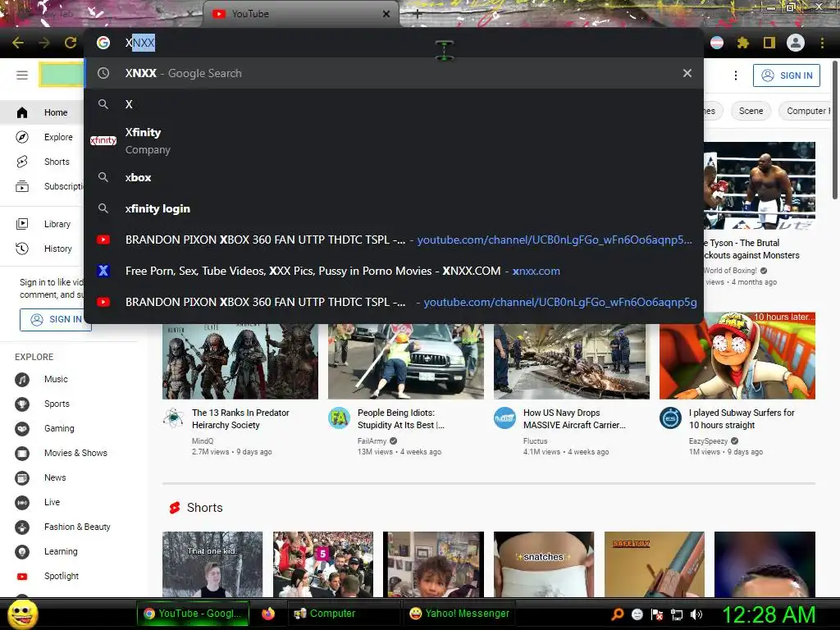Select the 'xfinity login' suggestion
This screenshot has height=630, width=840.
click(x=394, y=209)
